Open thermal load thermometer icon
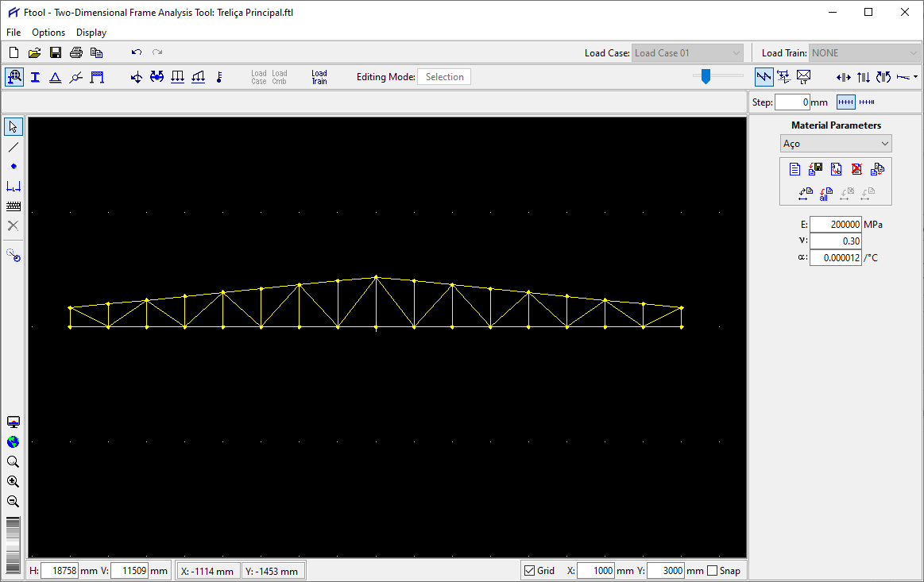 tap(219, 77)
